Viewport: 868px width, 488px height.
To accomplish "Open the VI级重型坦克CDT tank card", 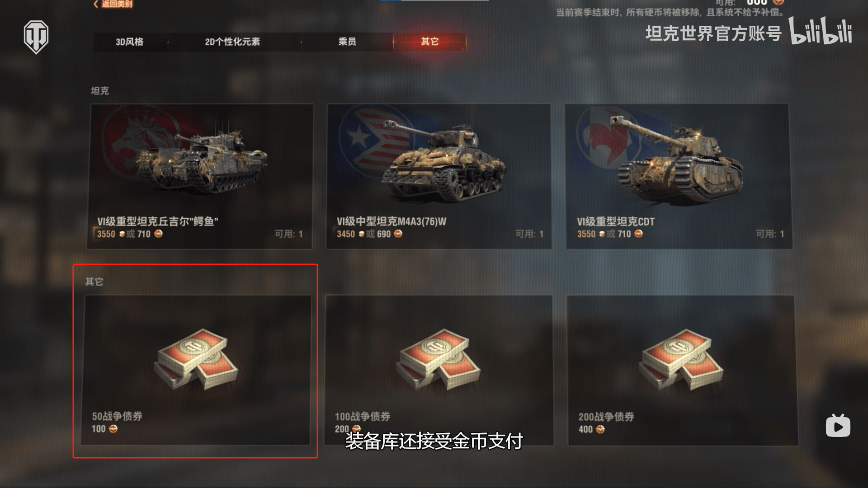I will [678, 176].
